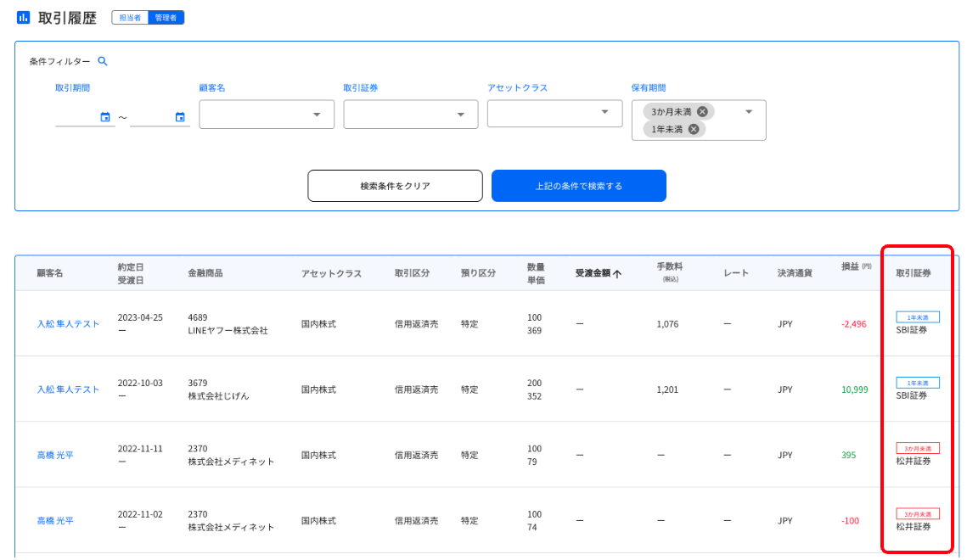Image resolution: width=967 pixels, height=560 pixels.
Task: Click the 損益 column header
Action: point(857,266)
